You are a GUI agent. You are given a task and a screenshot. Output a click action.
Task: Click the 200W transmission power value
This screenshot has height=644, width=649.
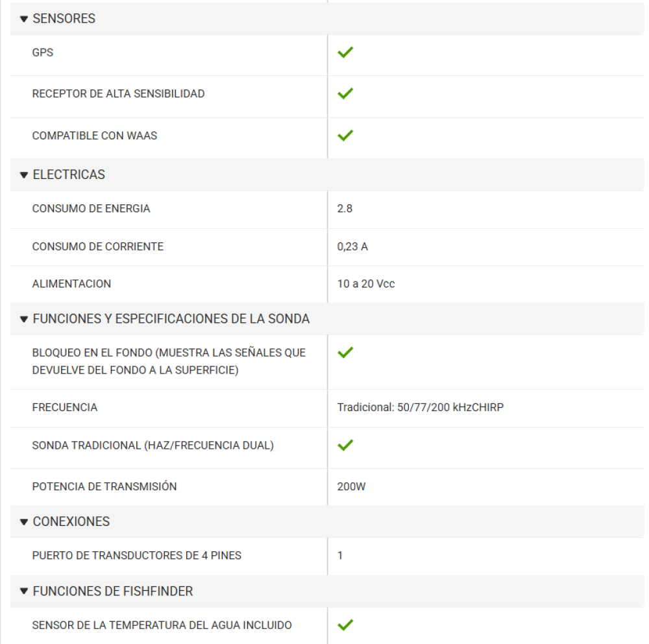tap(351, 486)
